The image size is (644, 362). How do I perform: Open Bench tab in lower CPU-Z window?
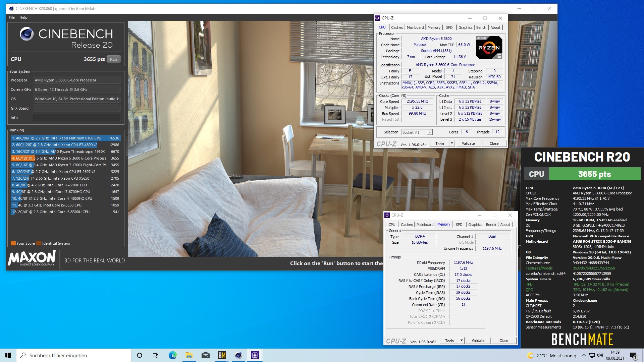(491, 225)
